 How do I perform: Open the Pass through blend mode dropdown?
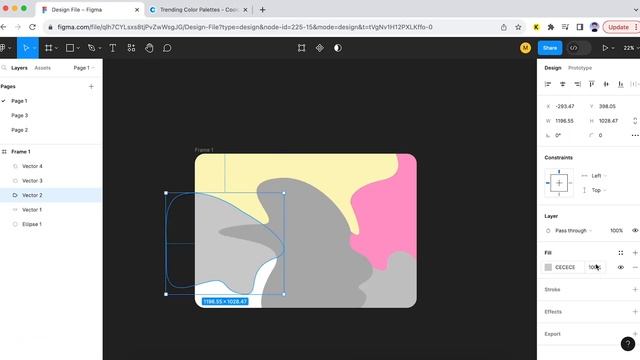point(573,231)
